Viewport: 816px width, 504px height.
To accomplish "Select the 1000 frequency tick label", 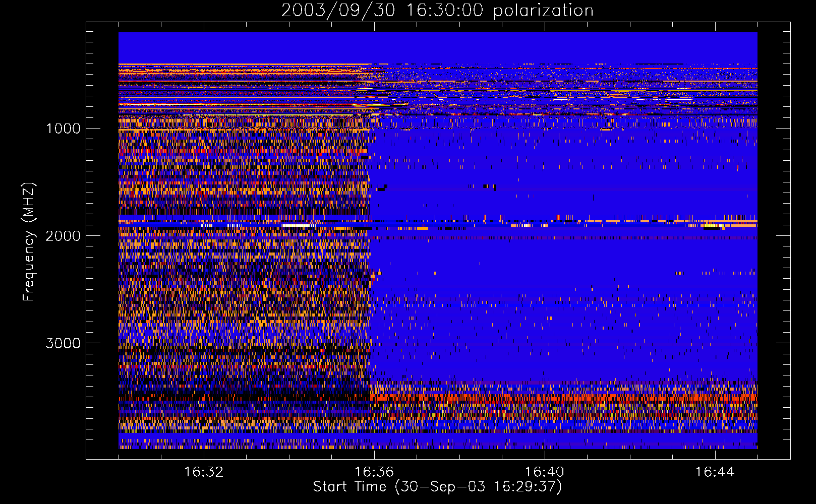I will tap(63, 129).
